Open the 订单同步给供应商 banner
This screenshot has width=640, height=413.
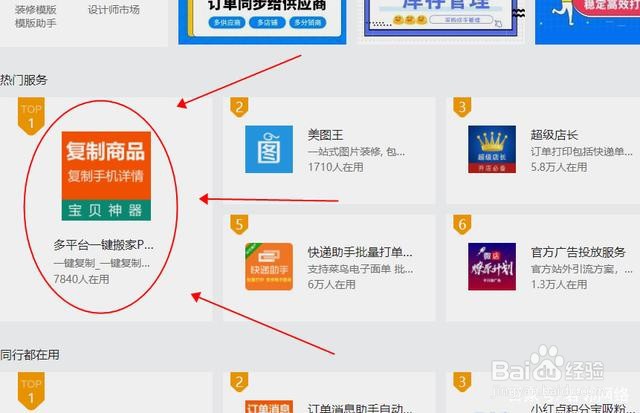click(x=262, y=20)
